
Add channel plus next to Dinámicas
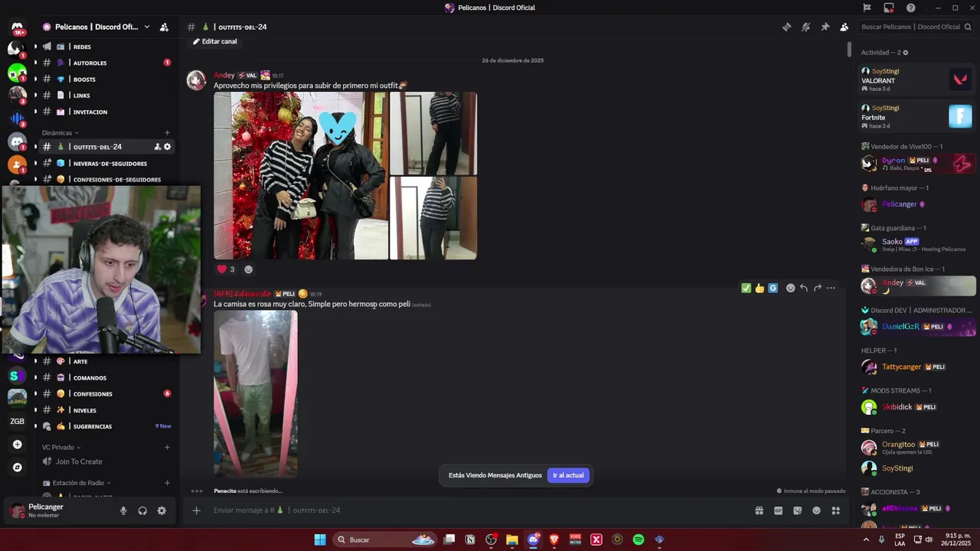tap(167, 132)
